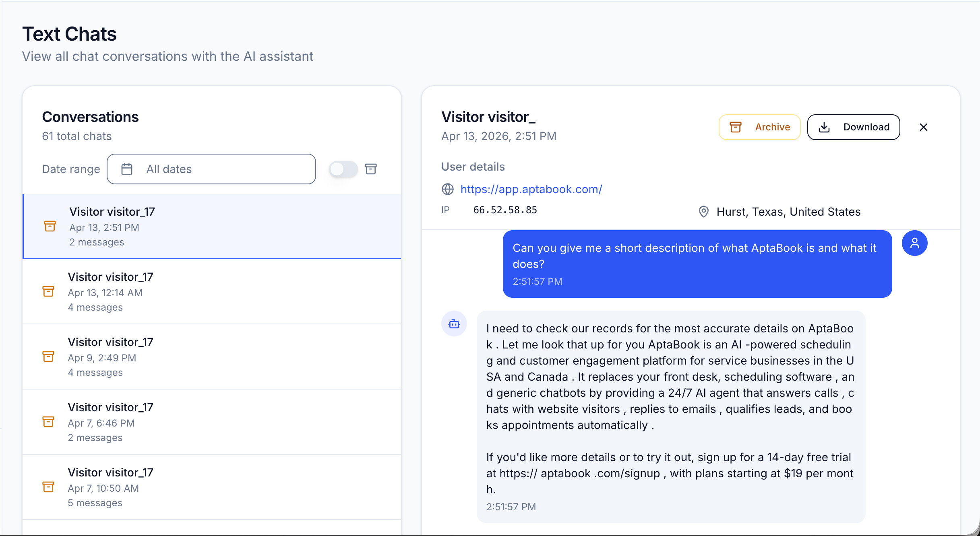Click the bot avatar icon next to AI reply
This screenshot has width=980, height=536.
pyautogui.click(x=454, y=324)
